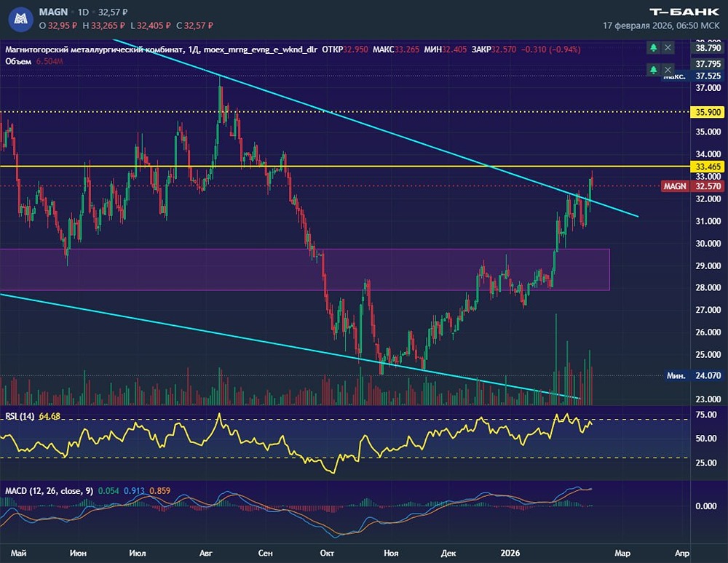Click the Мар label on time axis
728x563 pixels.
click(622, 553)
